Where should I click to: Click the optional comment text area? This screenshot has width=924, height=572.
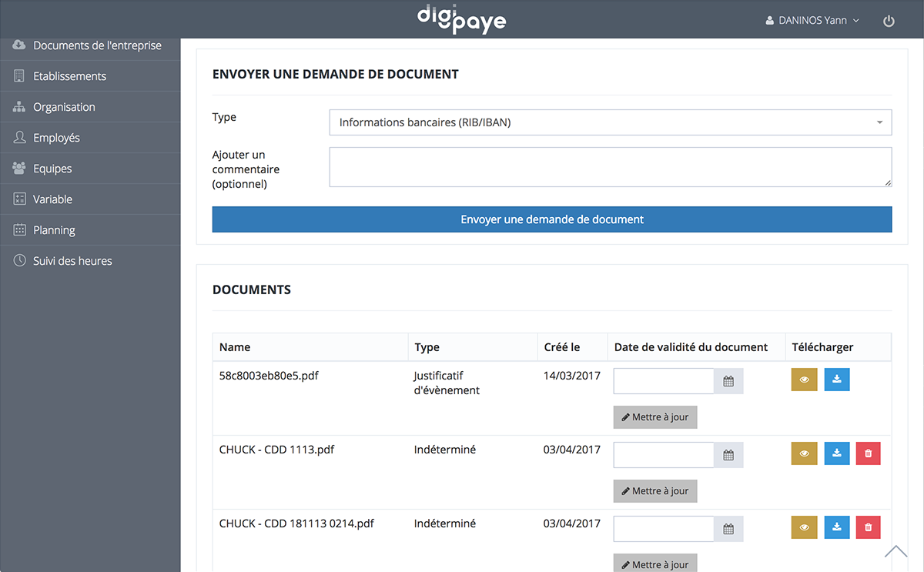point(610,167)
